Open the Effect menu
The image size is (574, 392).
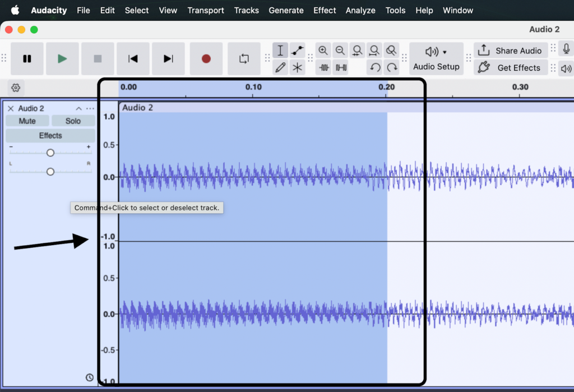coord(325,10)
